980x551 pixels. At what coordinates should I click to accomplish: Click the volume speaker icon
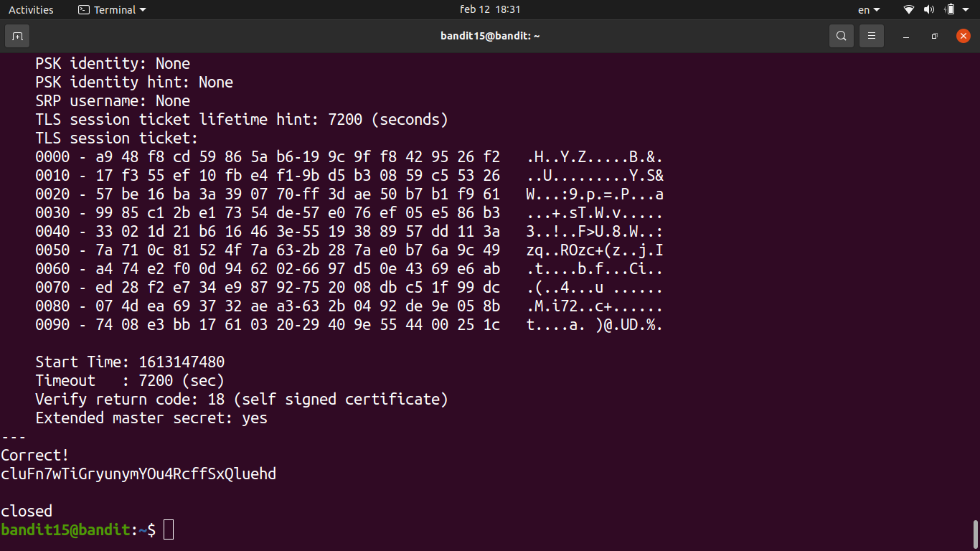click(929, 10)
